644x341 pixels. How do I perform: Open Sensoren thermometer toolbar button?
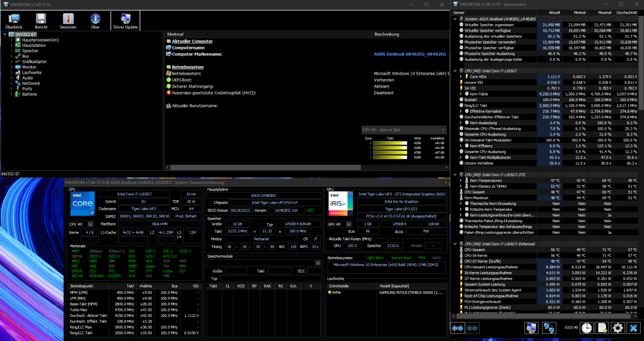coord(68,21)
